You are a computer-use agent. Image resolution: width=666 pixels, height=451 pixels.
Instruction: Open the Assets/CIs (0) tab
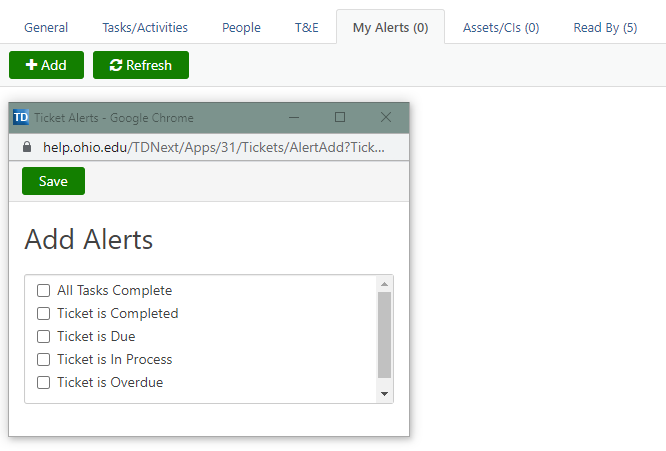pos(500,28)
